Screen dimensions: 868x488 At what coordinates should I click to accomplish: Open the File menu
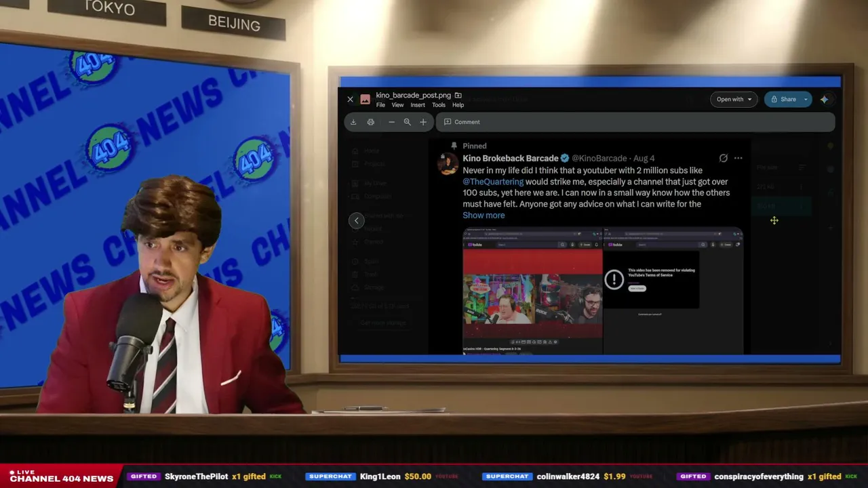380,105
